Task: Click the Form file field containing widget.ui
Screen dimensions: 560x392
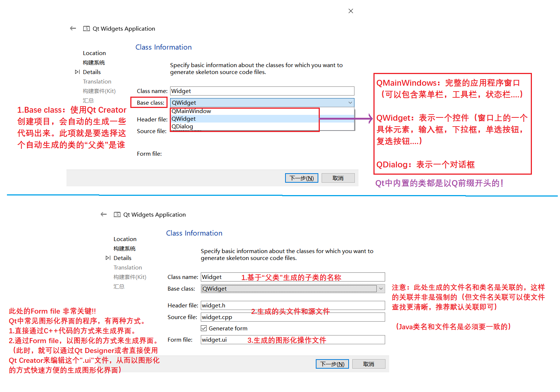Action: 293,340
